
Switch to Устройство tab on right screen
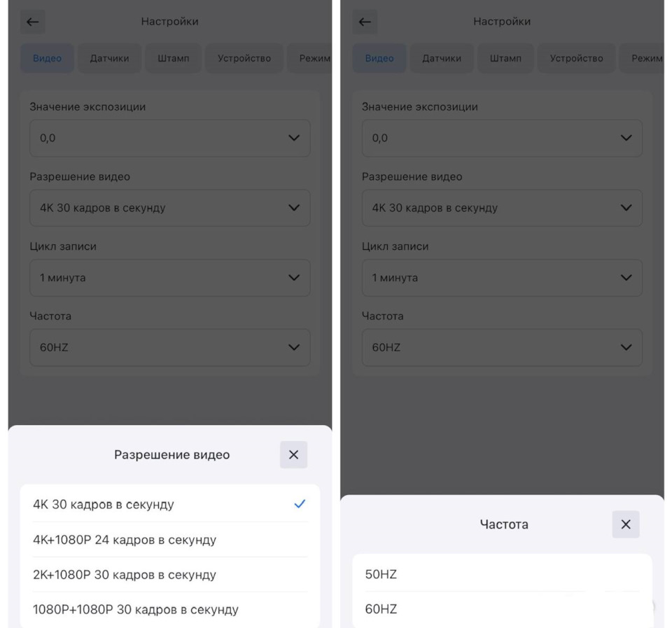click(576, 58)
